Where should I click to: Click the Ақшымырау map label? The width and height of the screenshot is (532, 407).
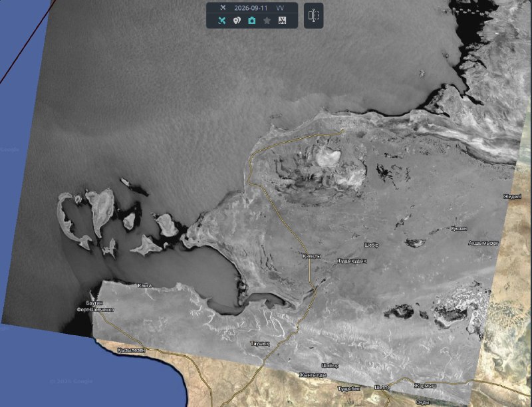point(483,243)
